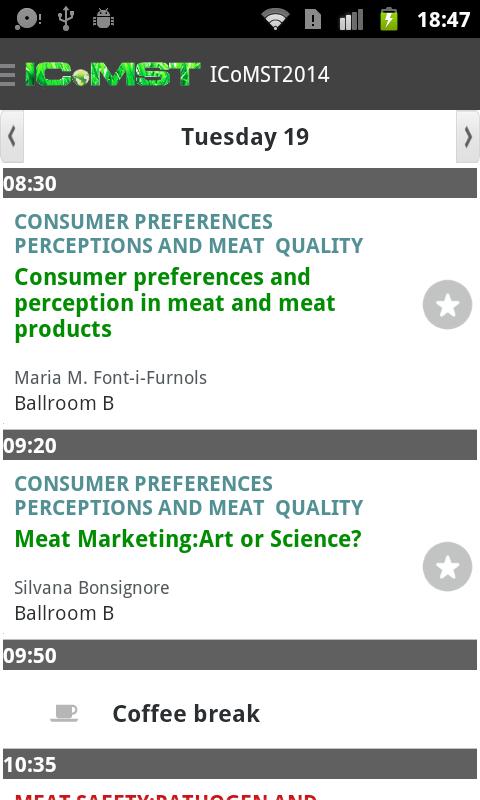This screenshot has height=800, width=480.
Task: Tap the ICoMST green logo
Action: pos(113,74)
